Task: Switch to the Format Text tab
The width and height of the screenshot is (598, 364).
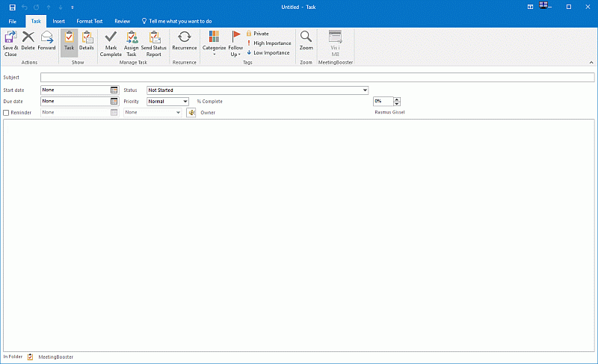Action: pyautogui.click(x=90, y=22)
